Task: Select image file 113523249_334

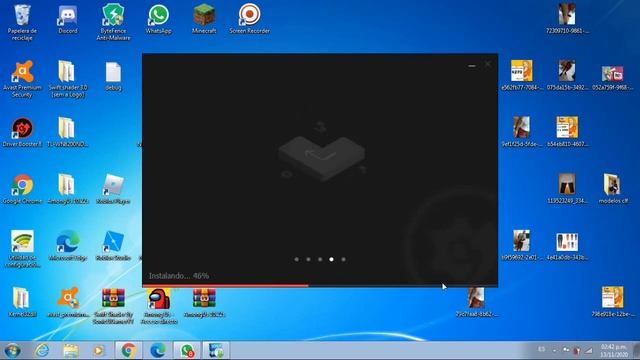Action: (567, 189)
